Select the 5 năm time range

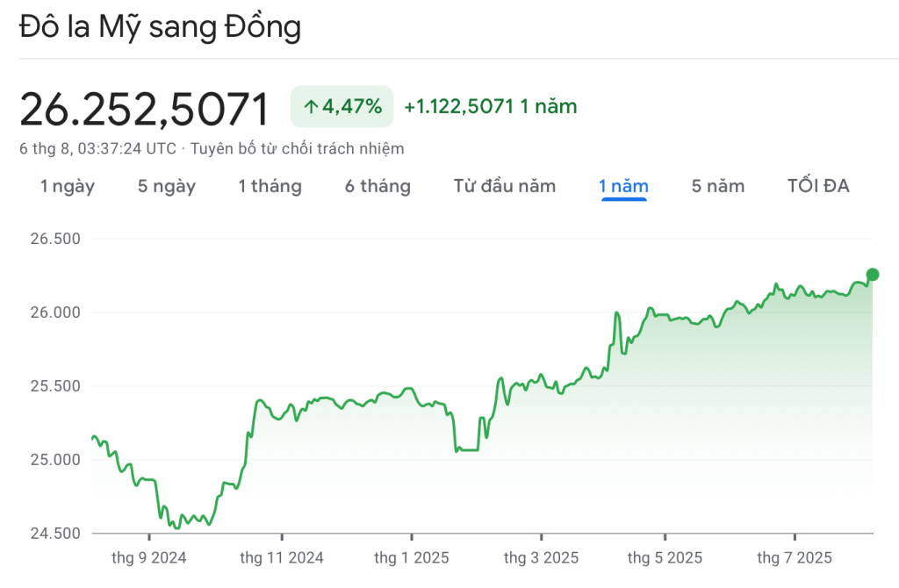click(x=717, y=186)
